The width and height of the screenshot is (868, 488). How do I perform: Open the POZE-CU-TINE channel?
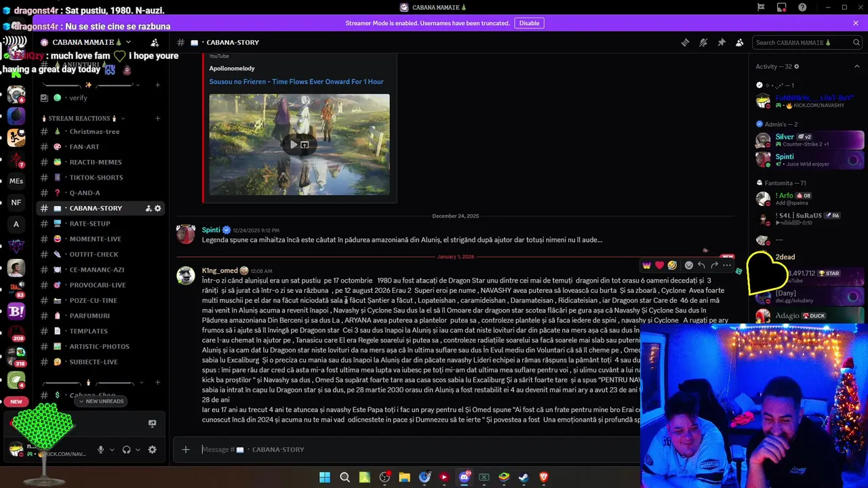pyautogui.click(x=100, y=300)
